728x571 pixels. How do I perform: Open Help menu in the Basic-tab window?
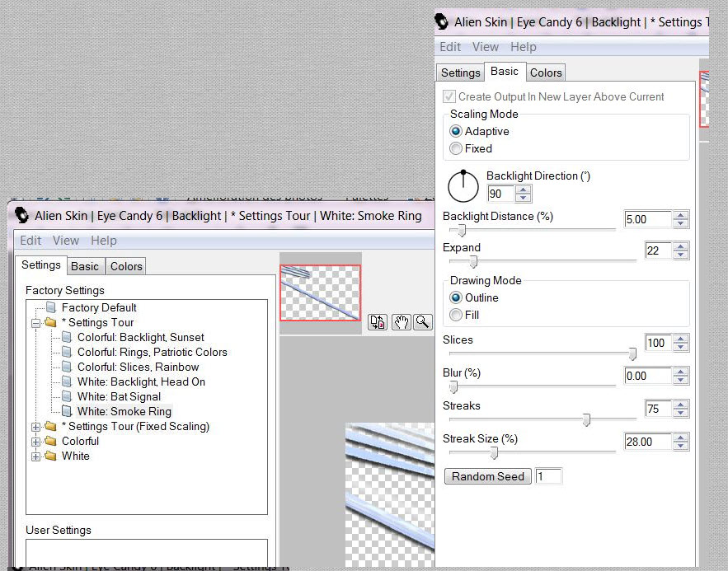(x=524, y=47)
